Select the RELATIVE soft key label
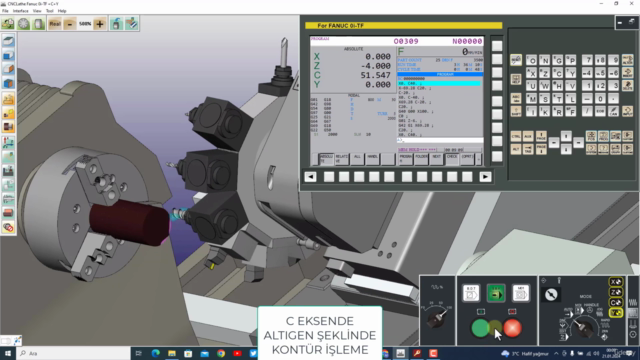The width and height of the screenshot is (640, 360). (342, 159)
